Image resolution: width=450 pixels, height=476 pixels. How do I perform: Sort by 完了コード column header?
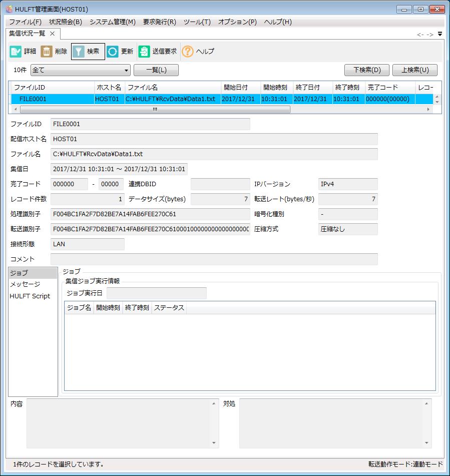click(390, 88)
